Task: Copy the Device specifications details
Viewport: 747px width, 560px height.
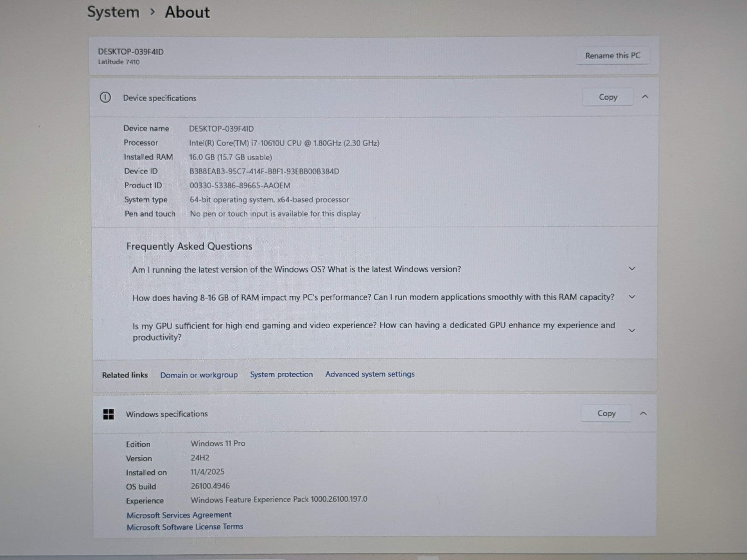Action: pos(607,97)
